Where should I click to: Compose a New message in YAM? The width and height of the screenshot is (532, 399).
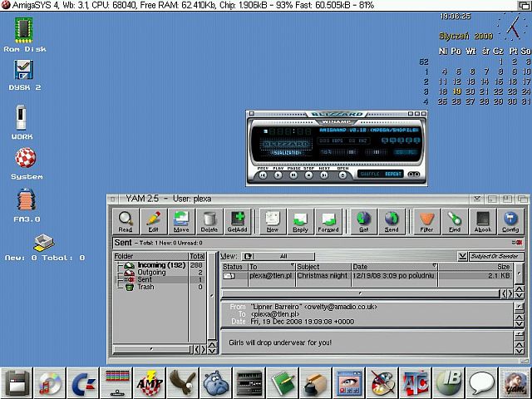pos(273,221)
